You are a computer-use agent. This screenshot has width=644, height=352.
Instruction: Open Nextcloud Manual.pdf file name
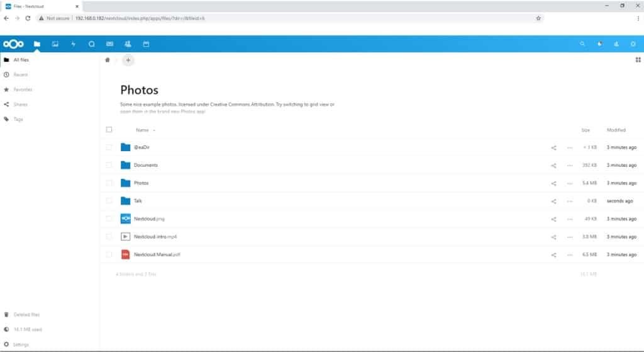coord(157,254)
